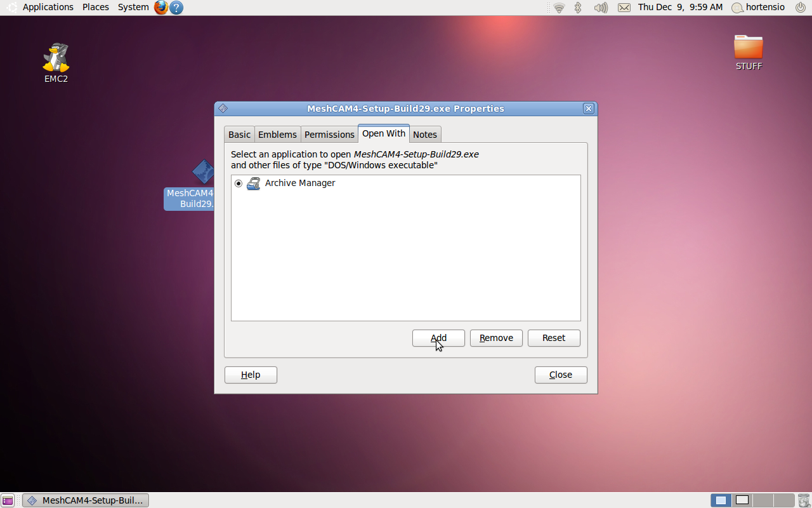Open the Applications menu

[48, 7]
